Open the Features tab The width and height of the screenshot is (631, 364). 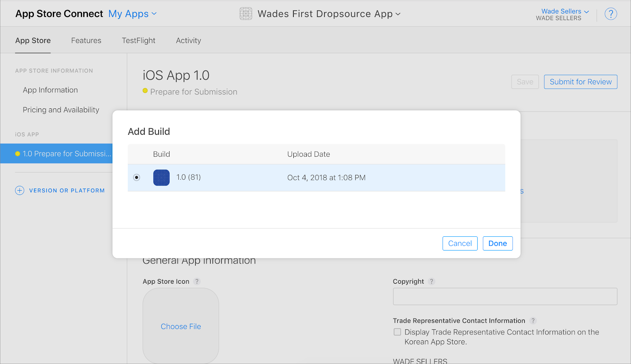coord(86,41)
